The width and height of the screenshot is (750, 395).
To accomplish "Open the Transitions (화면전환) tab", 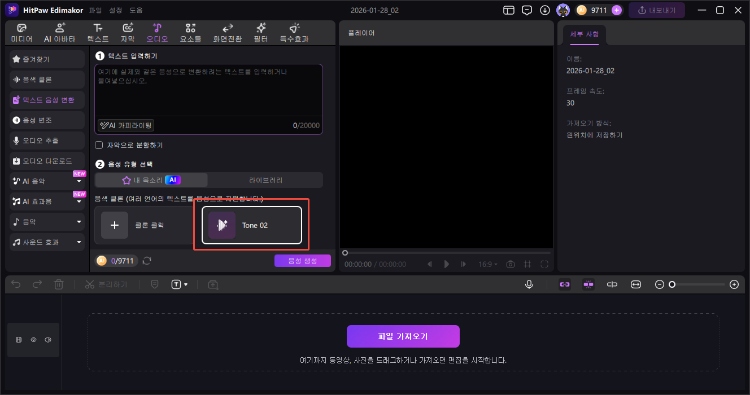I will click(x=227, y=33).
